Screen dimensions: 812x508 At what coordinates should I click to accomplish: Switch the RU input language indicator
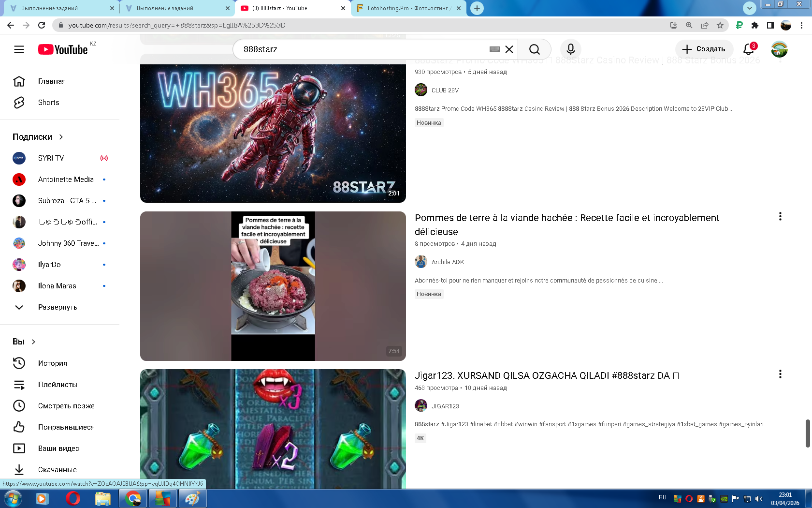[x=663, y=497]
